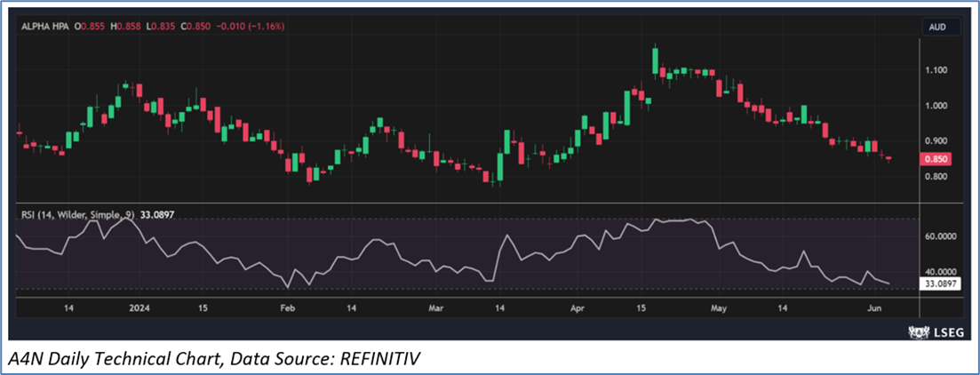Click the Feb date axis label

pos(287,308)
